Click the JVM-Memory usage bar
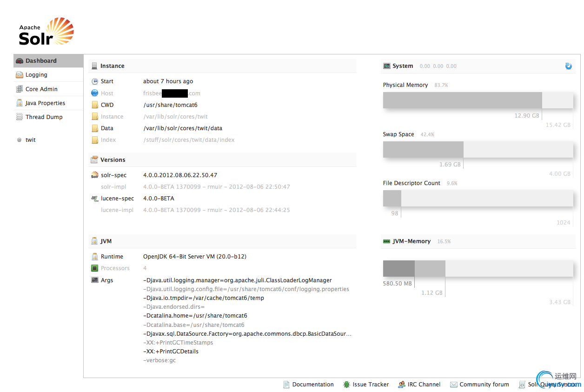 (478, 269)
